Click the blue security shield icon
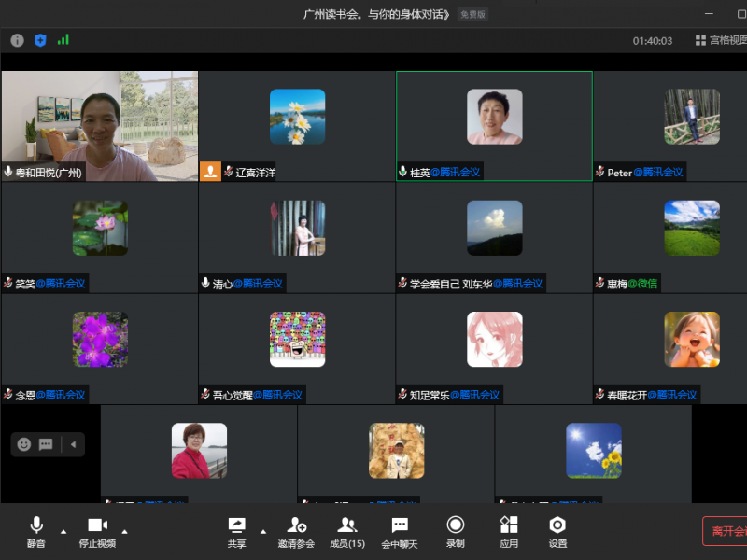Viewport: 747px width, 560px height. (40, 40)
